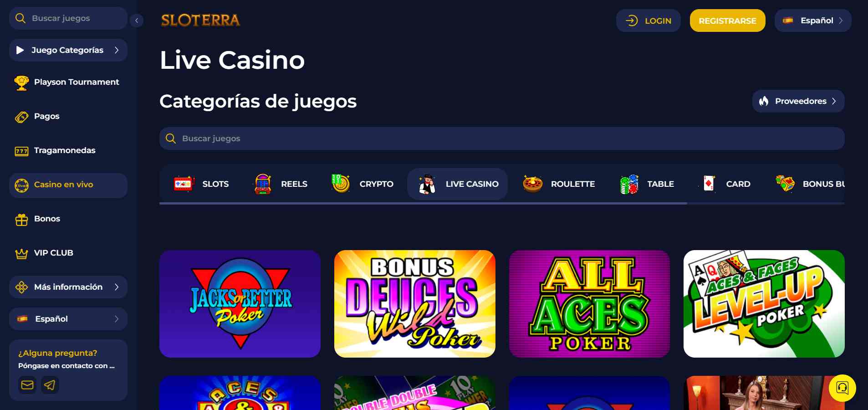Click the email envelope contact icon
This screenshot has width=868, height=410.
coord(27,385)
